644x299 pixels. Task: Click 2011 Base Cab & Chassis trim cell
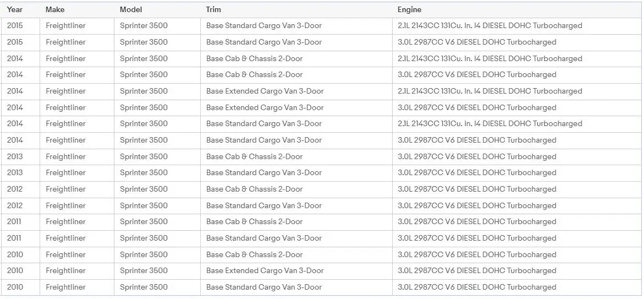pyautogui.click(x=255, y=222)
